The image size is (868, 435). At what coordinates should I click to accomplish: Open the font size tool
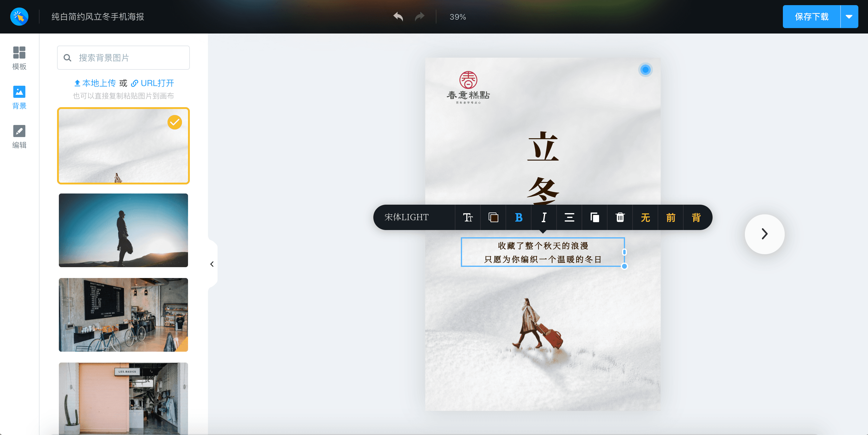click(x=468, y=217)
